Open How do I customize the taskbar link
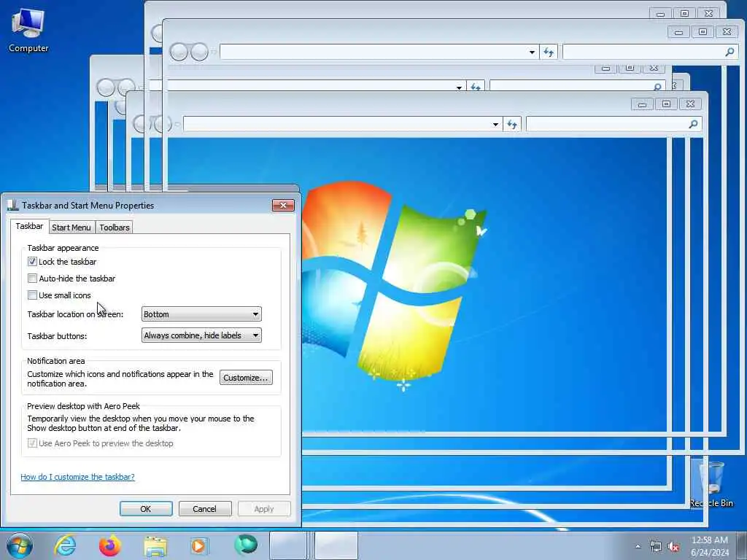This screenshot has height=560, width=747. pyautogui.click(x=77, y=477)
